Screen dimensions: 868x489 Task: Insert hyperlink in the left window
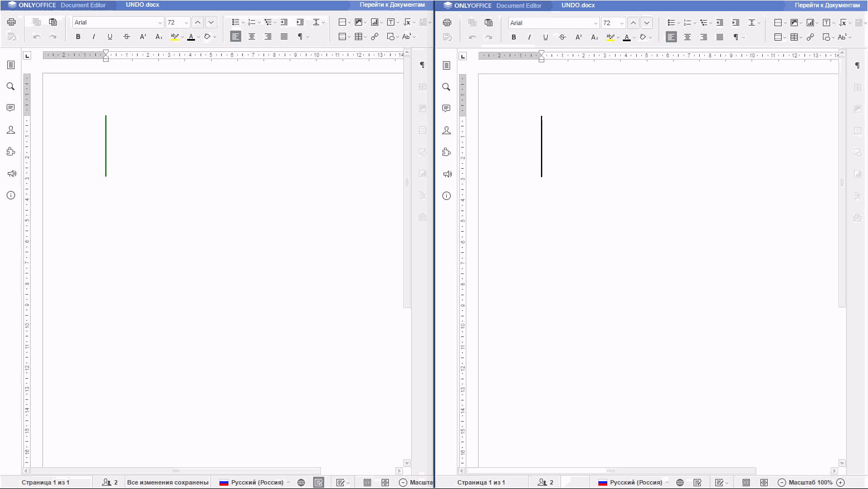point(375,37)
